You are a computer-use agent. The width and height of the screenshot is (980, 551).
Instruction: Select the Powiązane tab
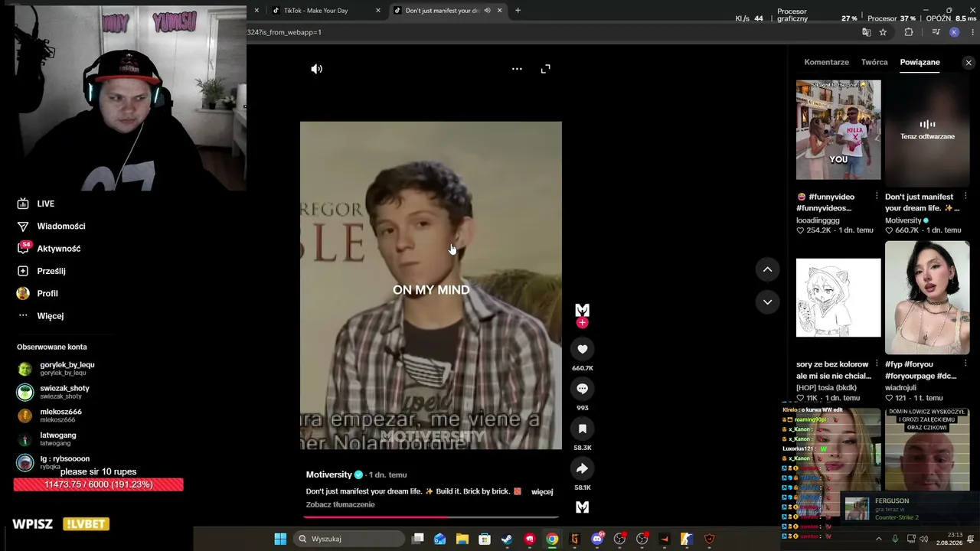tap(920, 62)
